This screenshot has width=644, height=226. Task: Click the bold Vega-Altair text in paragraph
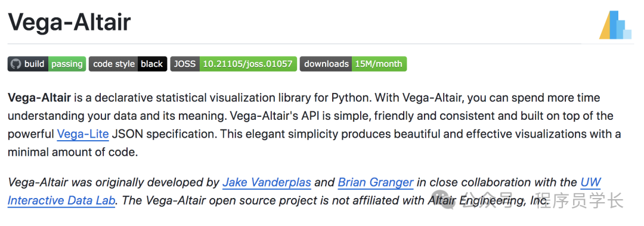click(x=39, y=98)
